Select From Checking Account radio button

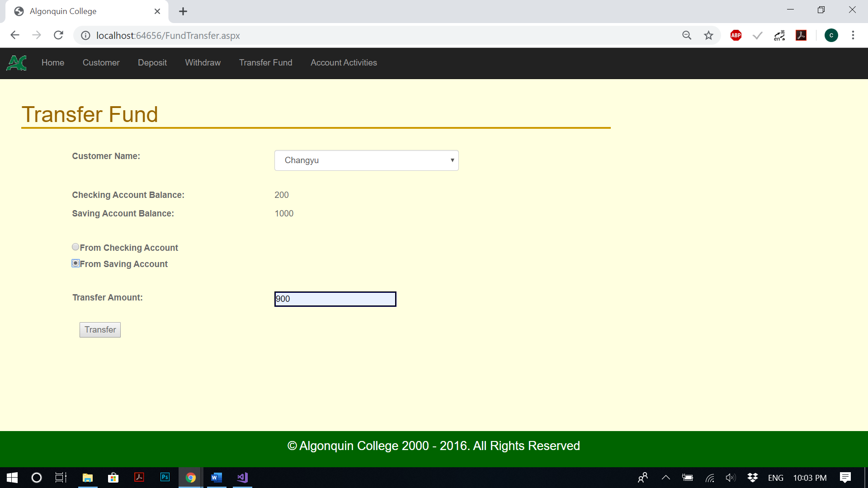pyautogui.click(x=75, y=247)
